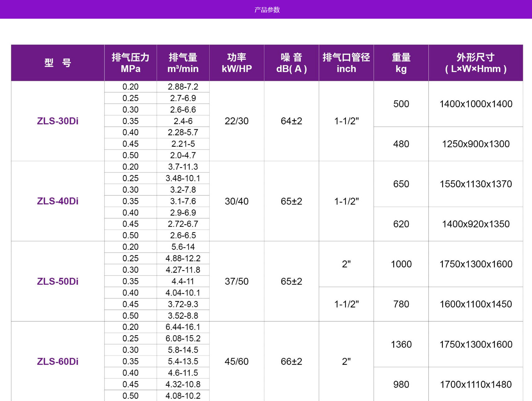Click the 2.4-6 air flow cell
This screenshot has width=532, height=401.
pyautogui.click(x=183, y=121)
